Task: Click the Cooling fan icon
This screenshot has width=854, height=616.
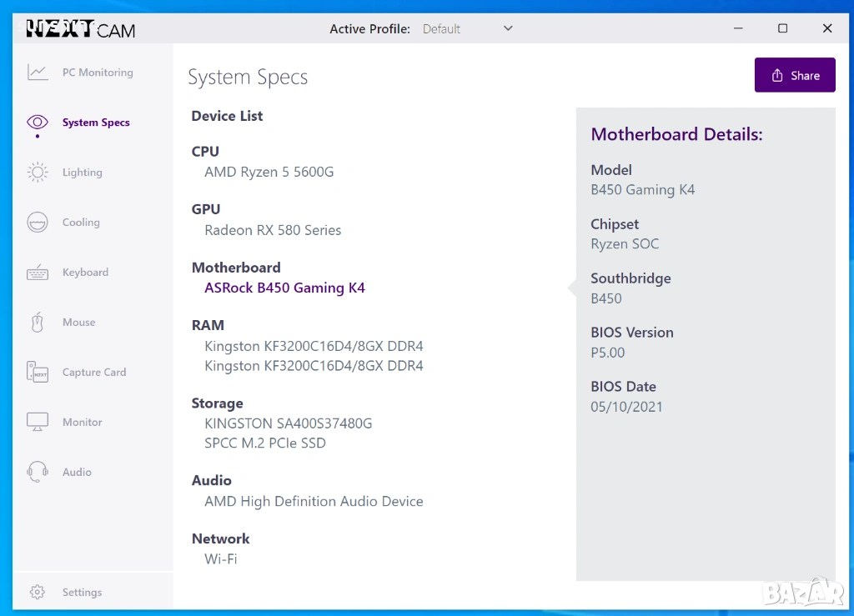Action: [x=38, y=223]
